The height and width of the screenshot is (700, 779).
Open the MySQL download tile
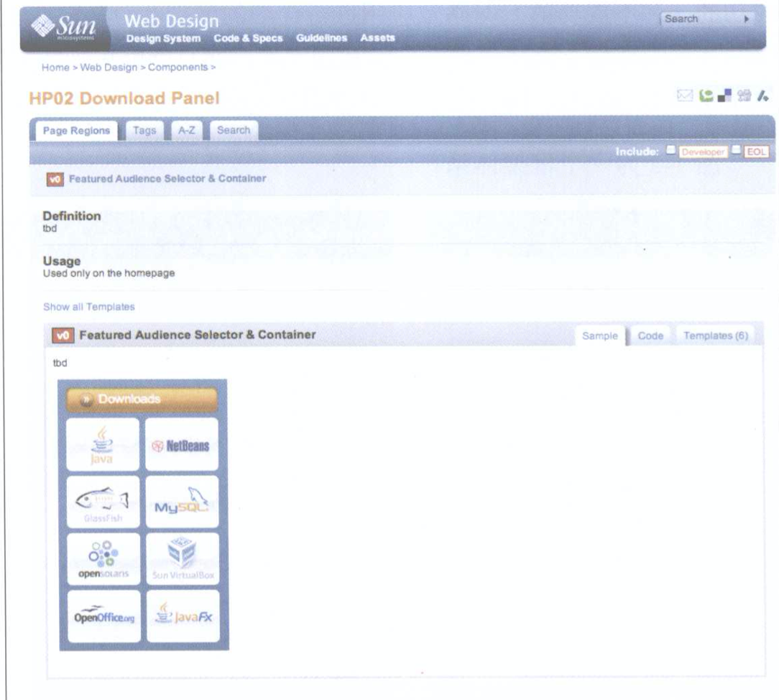tap(182, 502)
